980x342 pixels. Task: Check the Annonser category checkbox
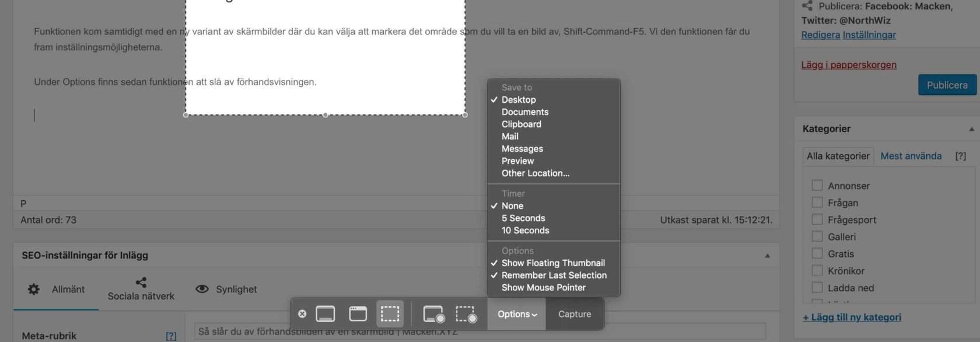click(817, 186)
